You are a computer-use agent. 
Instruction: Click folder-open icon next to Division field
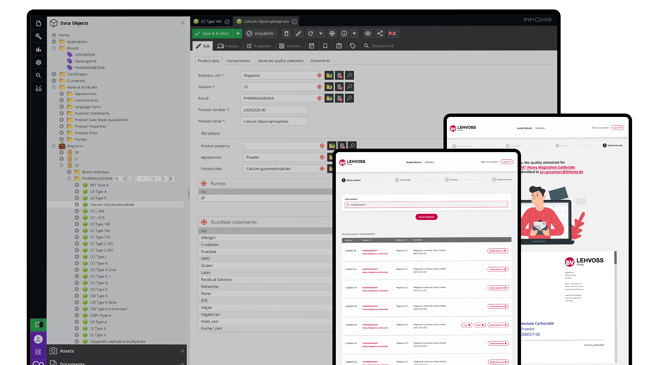point(329,87)
